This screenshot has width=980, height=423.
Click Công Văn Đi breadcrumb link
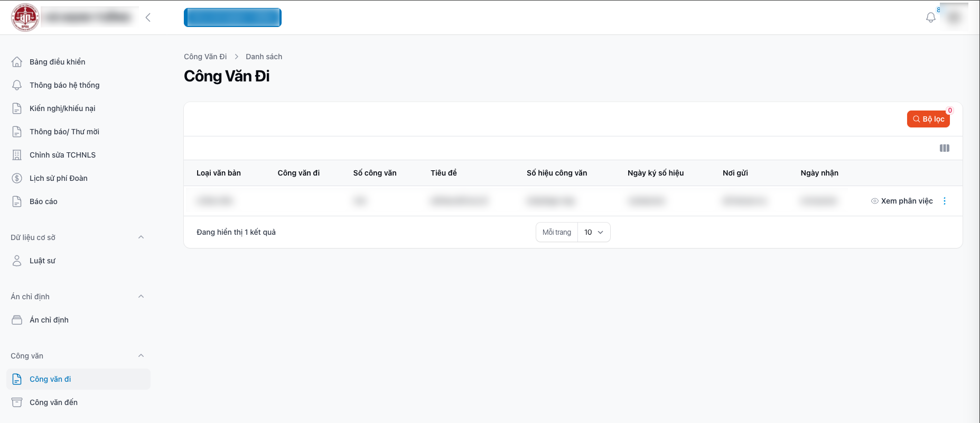tap(205, 57)
